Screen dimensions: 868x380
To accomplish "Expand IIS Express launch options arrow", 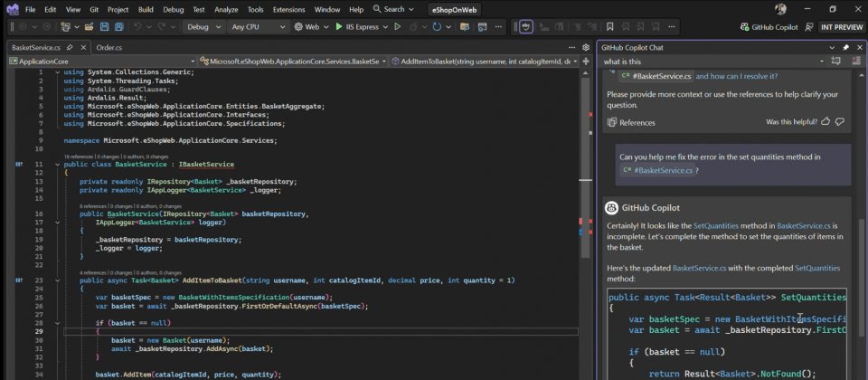I will (x=386, y=26).
